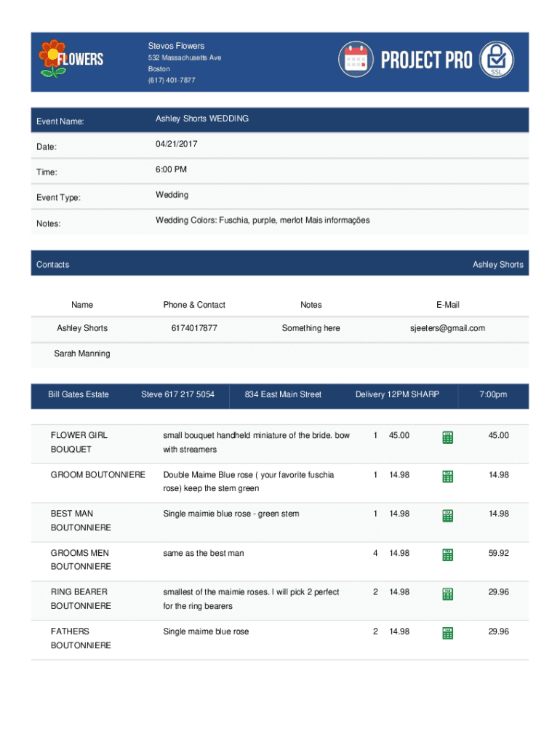Click the Phone & Contact column header
Viewport: 560px width, 745px height.
click(194, 305)
